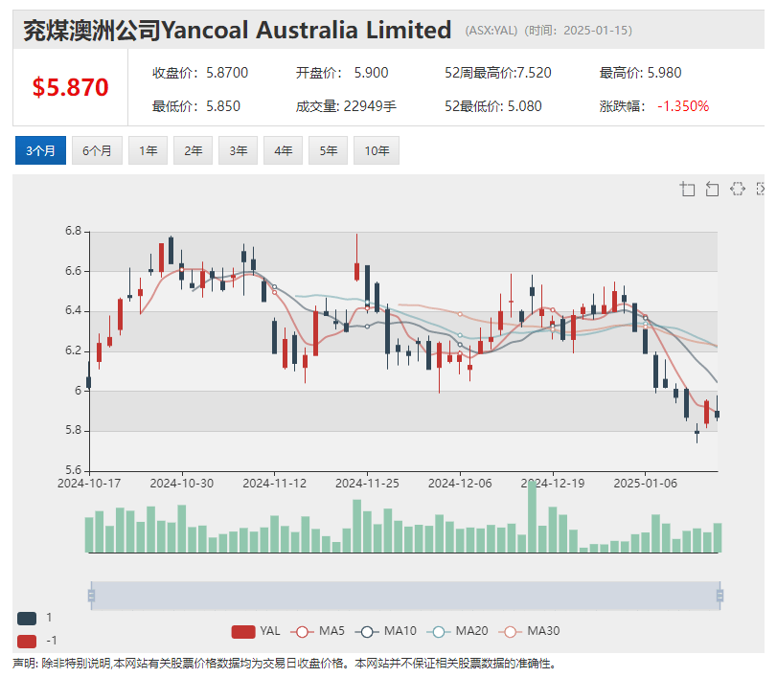This screenshot has width=777, height=700.
Task: Click the left handle of zoom slider
Action: (x=91, y=596)
